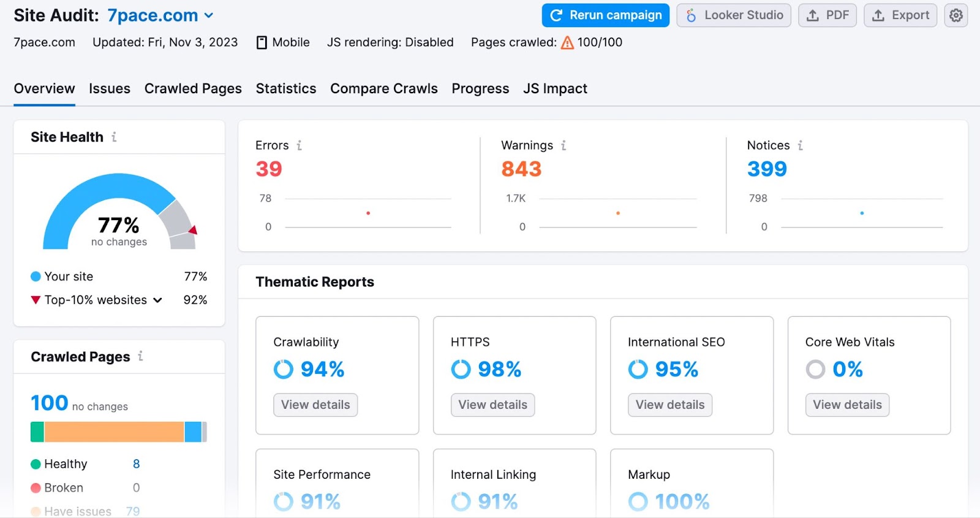Image resolution: width=980 pixels, height=518 pixels.
Task: Click the orange segment of crawled pages bar
Action: pyautogui.click(x=114, y=432)
